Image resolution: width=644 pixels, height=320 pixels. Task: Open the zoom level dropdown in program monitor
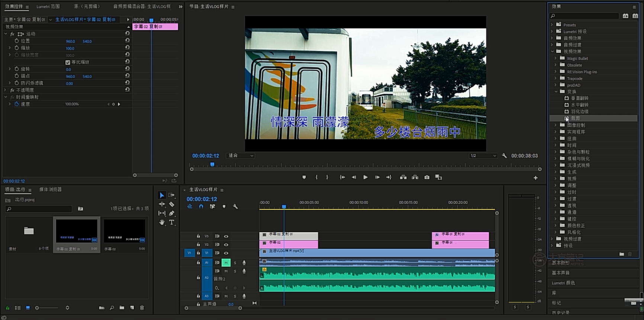pyautogui.click(x=241, y=156)
